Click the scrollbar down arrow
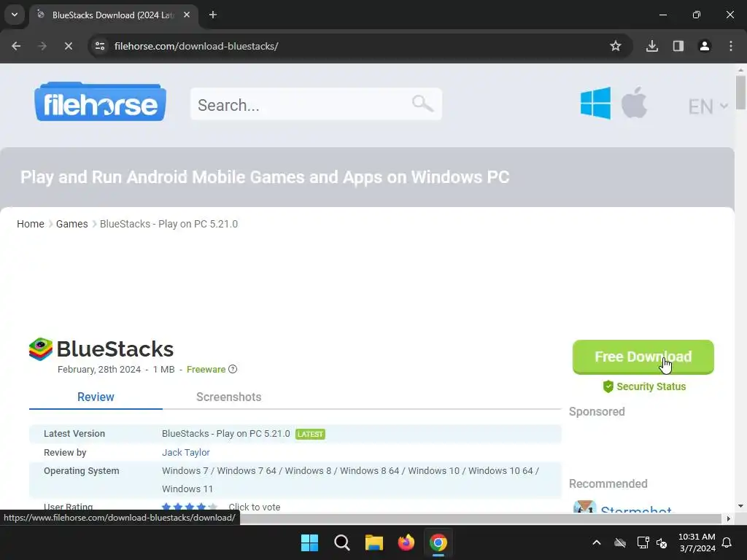 pyautogui.click(x=740, y=506)
